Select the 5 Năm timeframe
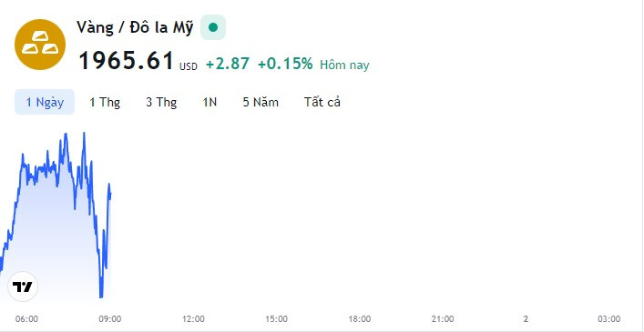Image resolution: width=644 pixels, height=332 pixels. point(261,102)
